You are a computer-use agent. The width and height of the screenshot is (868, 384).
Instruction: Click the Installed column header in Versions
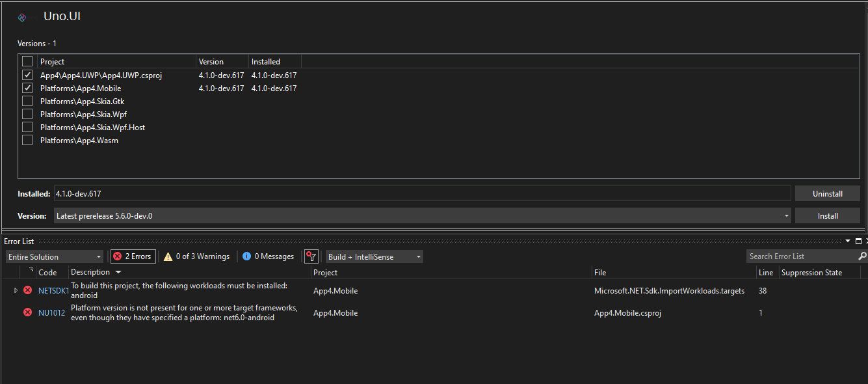point(266,62)
